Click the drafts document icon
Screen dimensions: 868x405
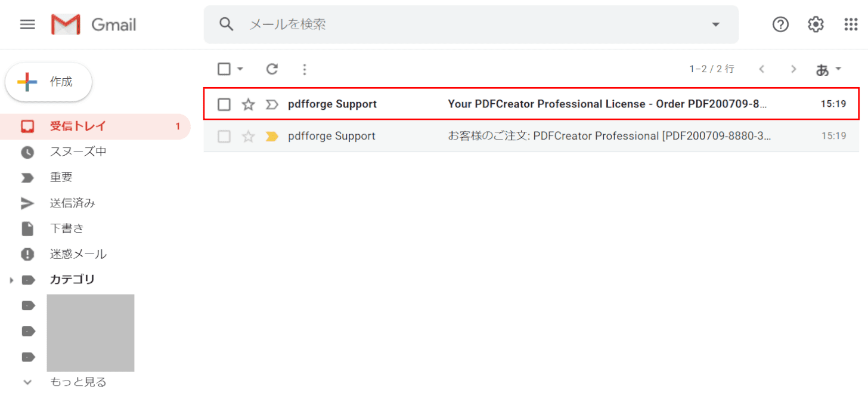tap(27, 228)
